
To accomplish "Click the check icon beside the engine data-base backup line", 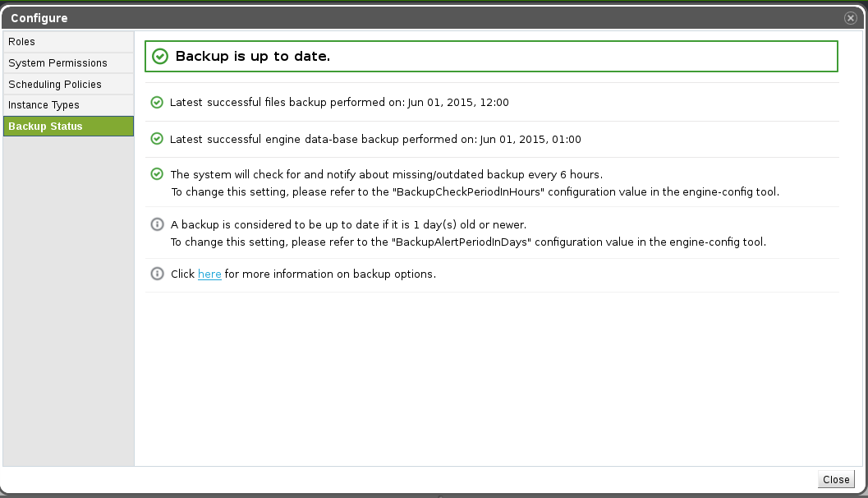I will (157, 139).
